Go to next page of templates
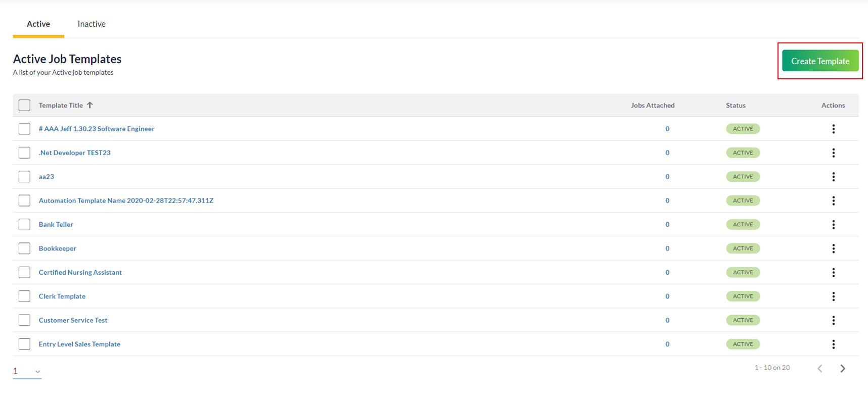 [842, 369]
